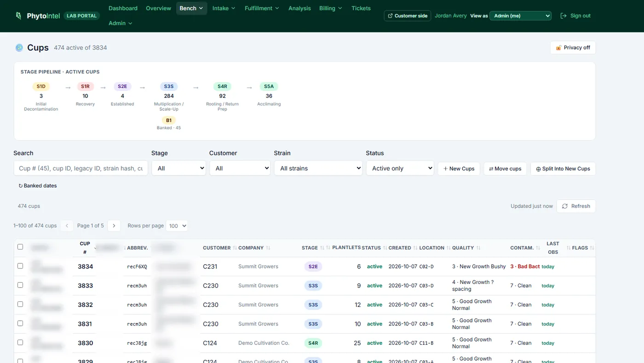The width and height of the screenshot is (644, 363).
Task: Open the Rows per page dropdown
Action: (177, 226)
